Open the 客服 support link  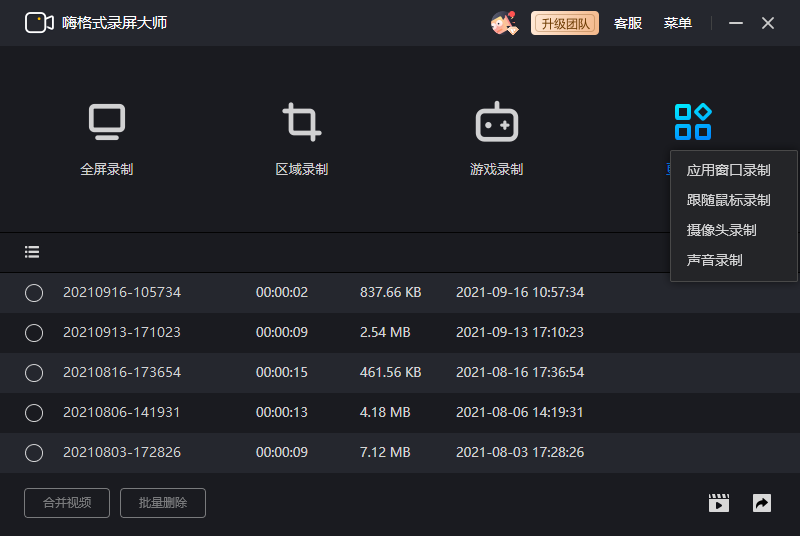628,23
